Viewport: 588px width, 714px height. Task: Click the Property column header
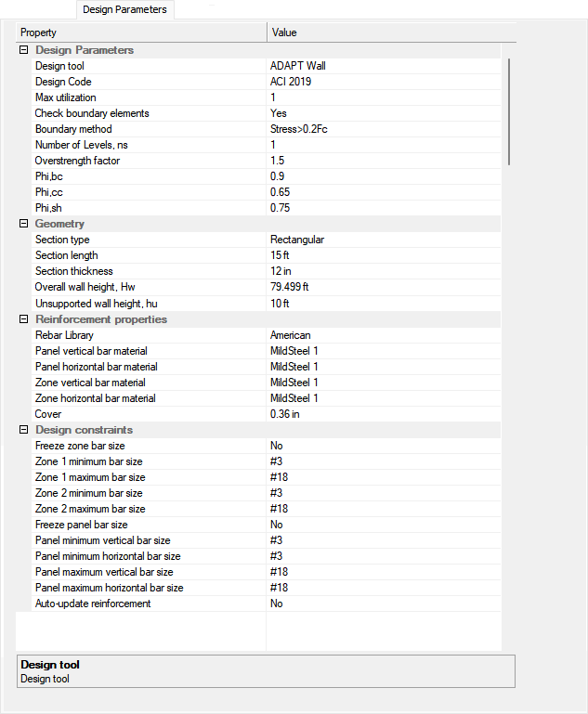141,32
